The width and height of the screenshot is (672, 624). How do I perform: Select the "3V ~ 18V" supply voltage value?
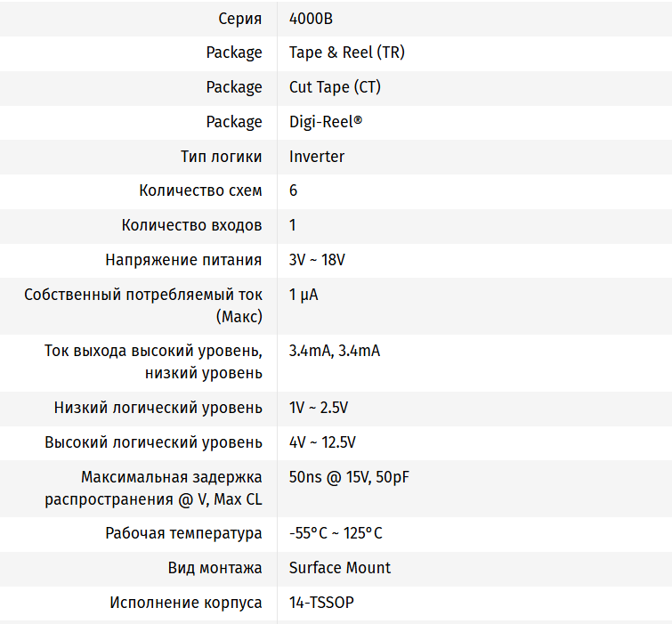coord(317,260)
